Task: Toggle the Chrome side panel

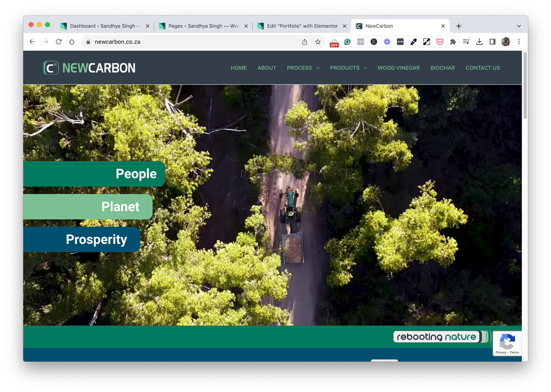Action: point(493,42)
